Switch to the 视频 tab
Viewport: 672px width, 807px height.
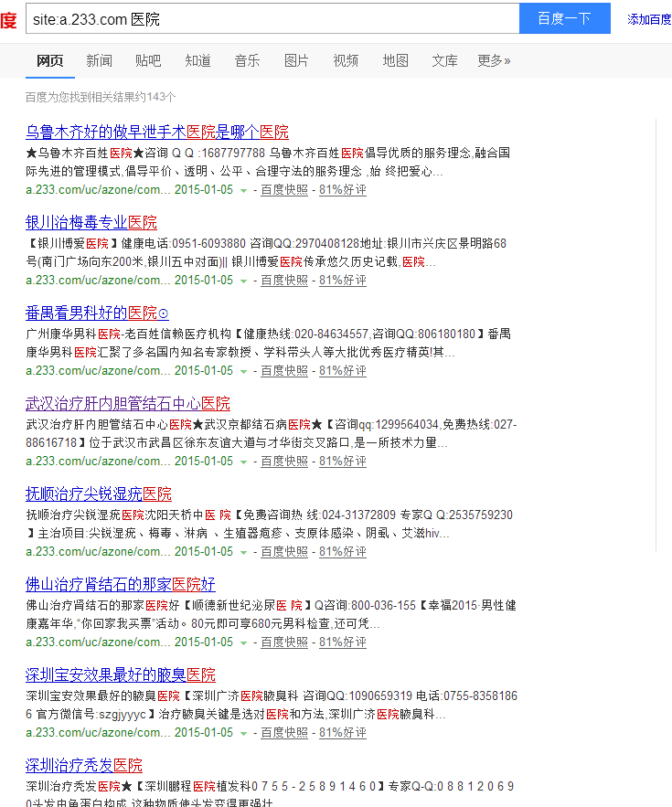(x=346, y=60)
